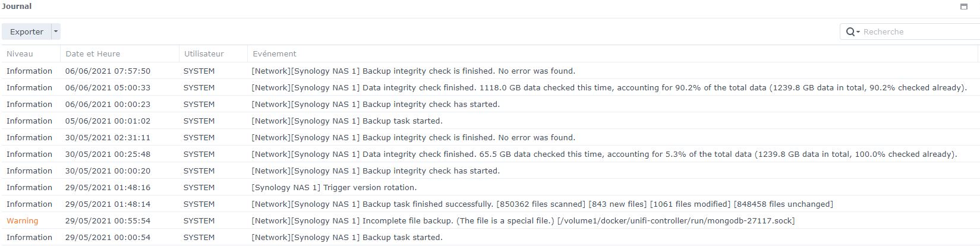
Task: Select the 30/05/2021 00:00:20 integrity check started row
Action: tap(376, 171)
